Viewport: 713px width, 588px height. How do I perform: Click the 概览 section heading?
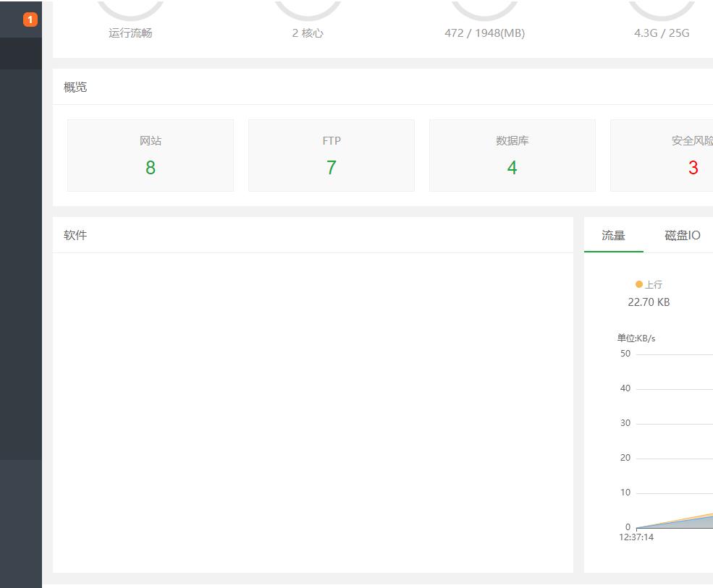pyautogui.click(x=75, y=88)
